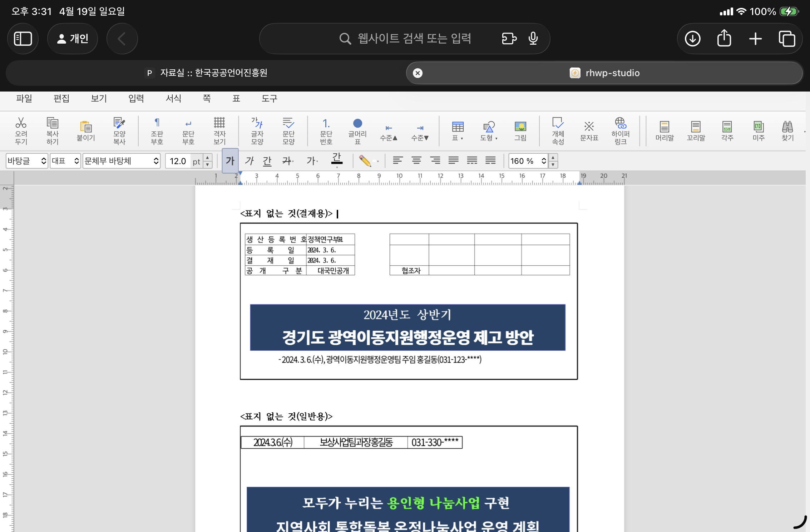Toggle italic formatting
This screenshot has width=810, height=532.
pyautogui.click(x=249, y=161)
